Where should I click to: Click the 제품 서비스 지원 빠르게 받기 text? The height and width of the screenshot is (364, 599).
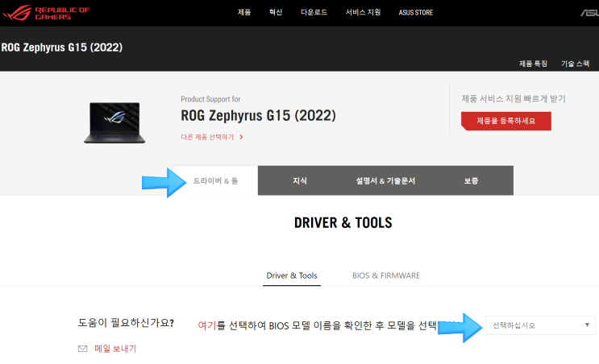coord(514,99)
